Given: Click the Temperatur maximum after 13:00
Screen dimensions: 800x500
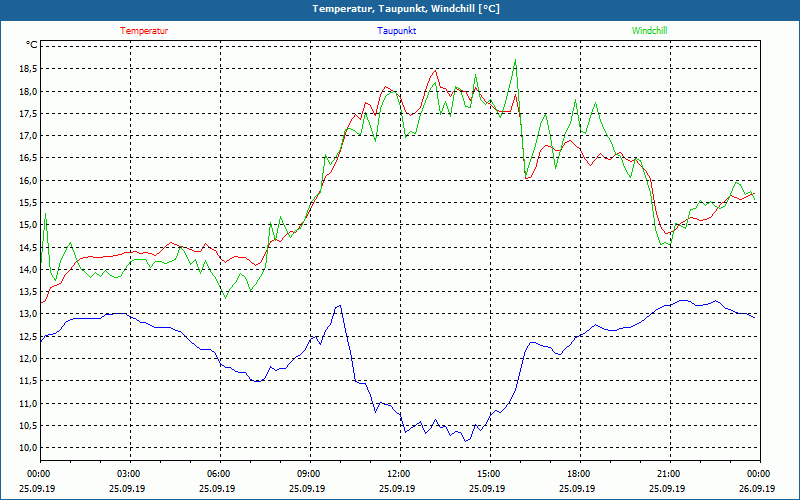Looking at the screenshot, I should coord(435,70).
